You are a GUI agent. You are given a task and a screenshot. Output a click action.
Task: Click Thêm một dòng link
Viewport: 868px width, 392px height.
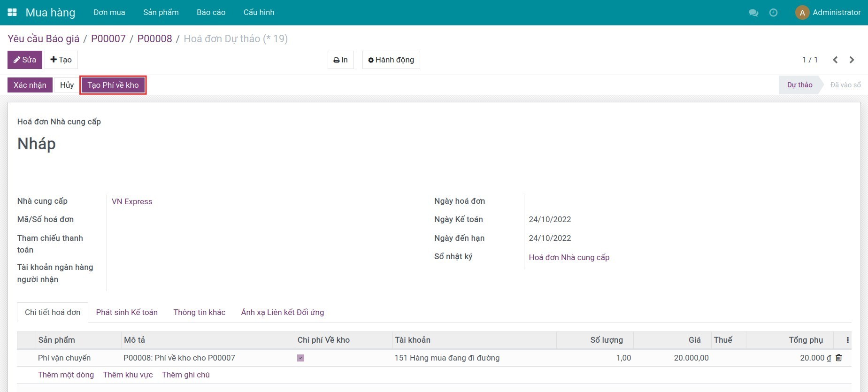point(66,375)
